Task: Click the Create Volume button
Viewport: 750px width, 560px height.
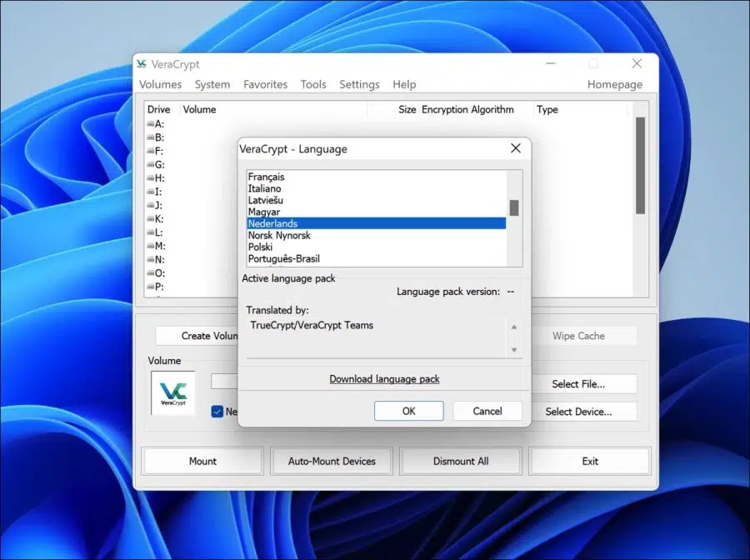Action: click(197, 336)
